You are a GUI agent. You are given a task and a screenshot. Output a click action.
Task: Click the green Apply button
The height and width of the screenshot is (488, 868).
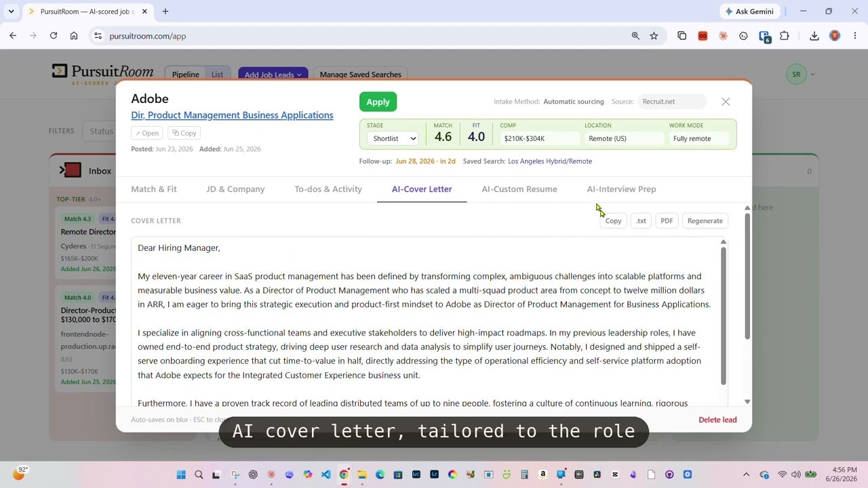coord(378,102)
